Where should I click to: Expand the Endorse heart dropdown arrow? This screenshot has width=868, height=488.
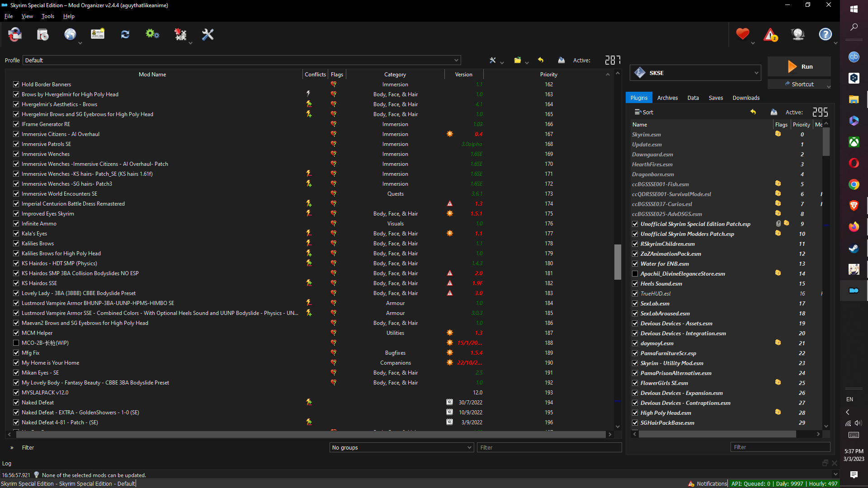[x=753, y=43]
